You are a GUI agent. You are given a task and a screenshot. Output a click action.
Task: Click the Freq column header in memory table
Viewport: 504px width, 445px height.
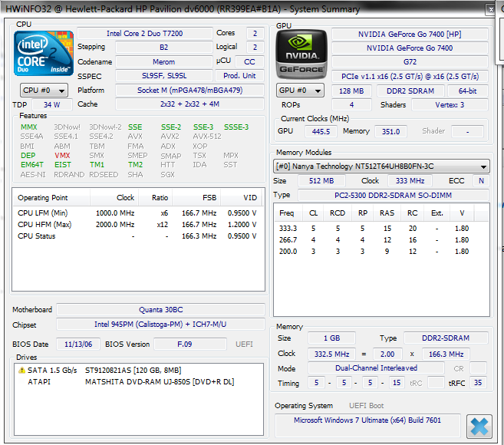(x=288, y=213)
